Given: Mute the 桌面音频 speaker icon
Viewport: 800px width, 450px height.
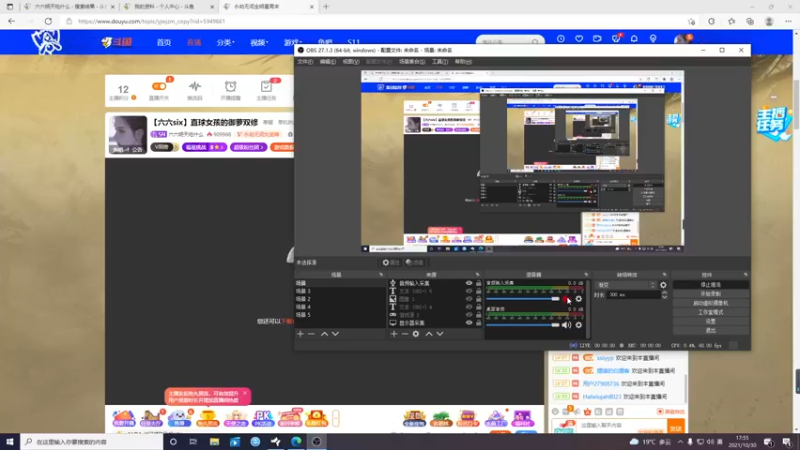Looking at the screenshot, I should [566, 325].
